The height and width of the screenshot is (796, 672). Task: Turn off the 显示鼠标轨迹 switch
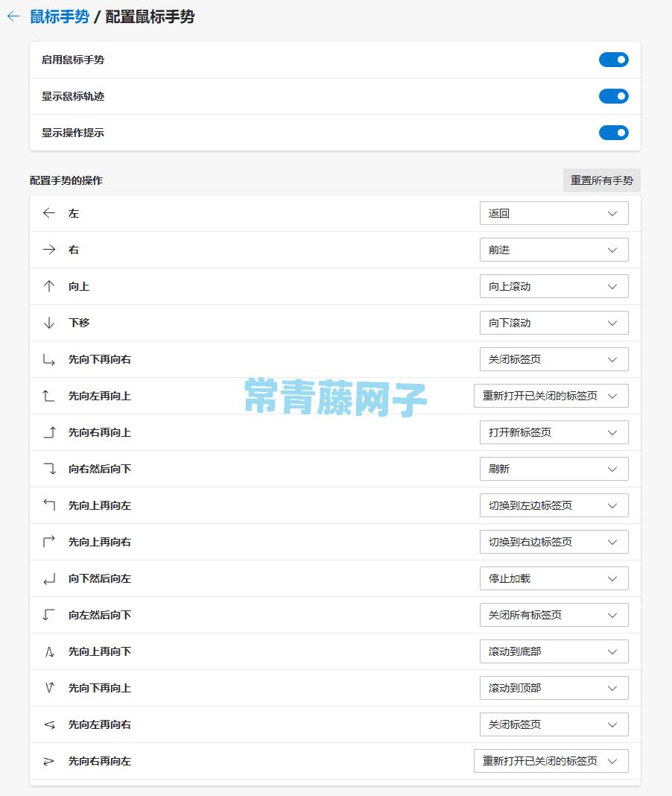tap(613, 96)
